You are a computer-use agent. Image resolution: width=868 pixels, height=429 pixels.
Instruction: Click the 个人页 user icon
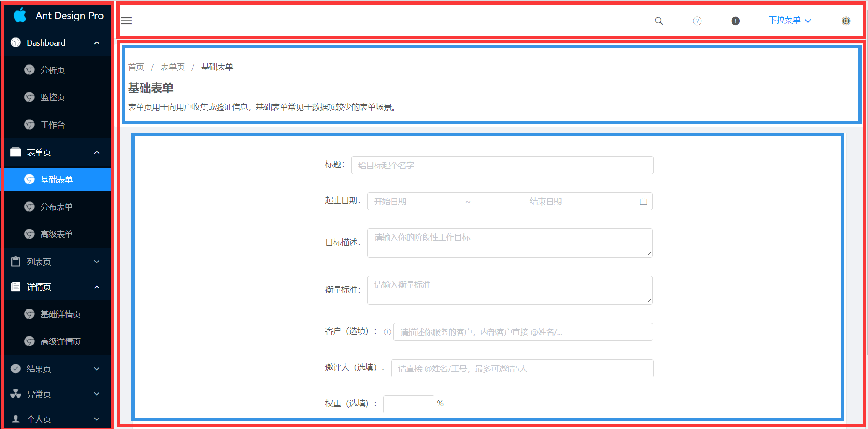coord(16,419)
